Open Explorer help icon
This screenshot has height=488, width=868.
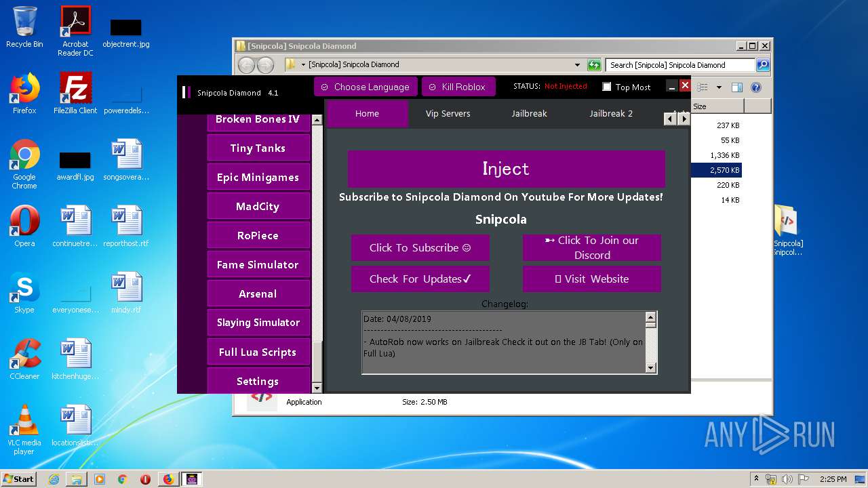pyautogui.click(x=756, y=87)
